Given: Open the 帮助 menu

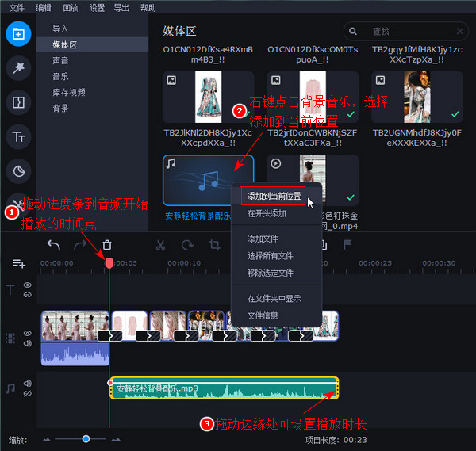Looking at the screenshot, I should click(x=148, y=8).
